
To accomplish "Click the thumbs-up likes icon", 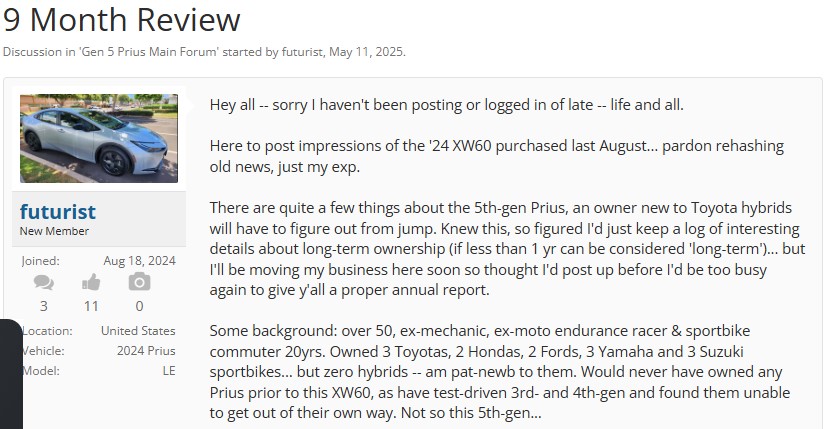I will [x=91, y=283].
